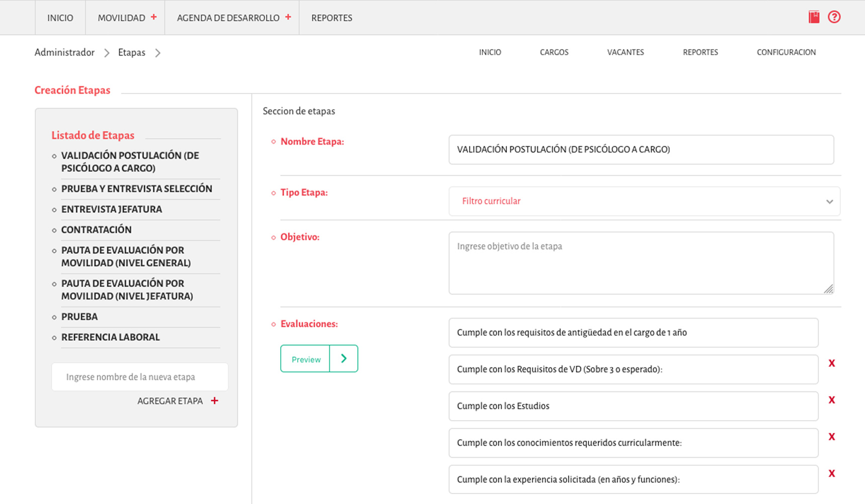Click the antigüedad en el cargo evaluation field
Image resolution: width=865 pixels, height=504 pixels.
634,333
